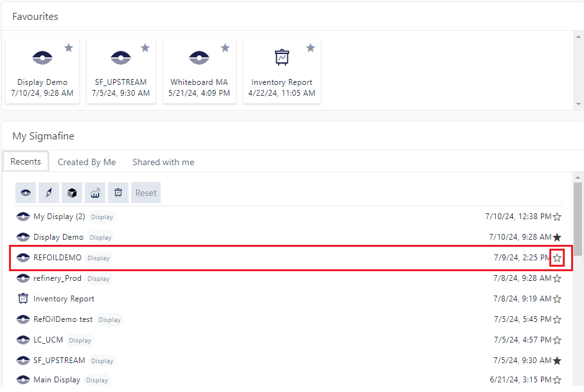Open refinery_Prod display link
The image size is (584, 392).
pos(58,278)
